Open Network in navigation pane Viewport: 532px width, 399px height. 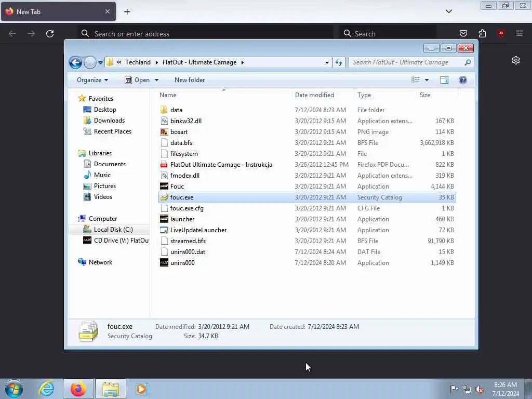click(100, 262)
